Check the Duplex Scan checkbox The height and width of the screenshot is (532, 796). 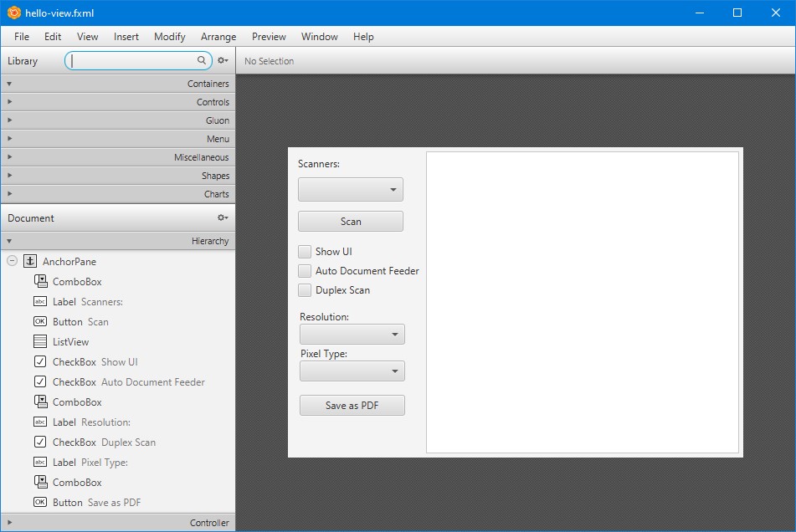coord(306,289)
